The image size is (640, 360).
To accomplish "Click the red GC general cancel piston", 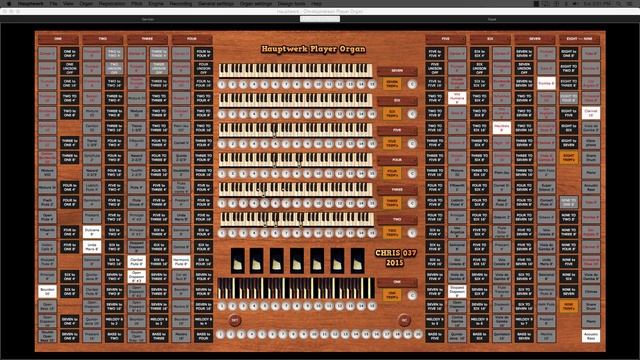I will 404,320.
